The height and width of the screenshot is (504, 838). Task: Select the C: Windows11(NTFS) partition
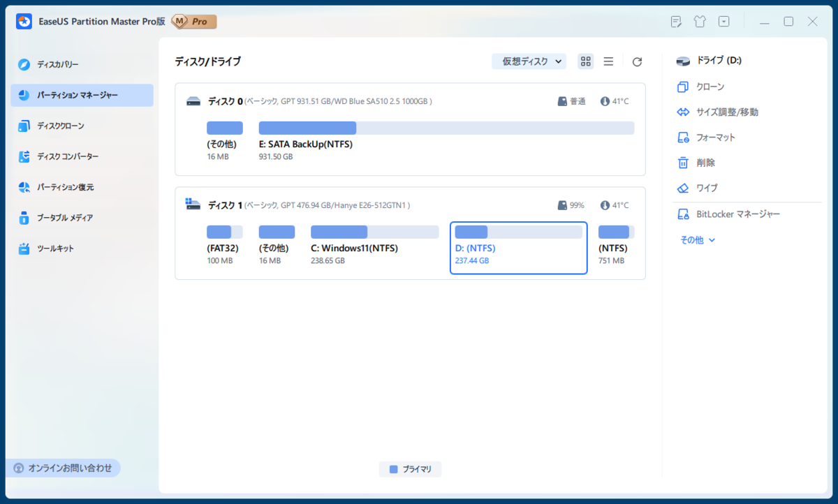(374, 246)
